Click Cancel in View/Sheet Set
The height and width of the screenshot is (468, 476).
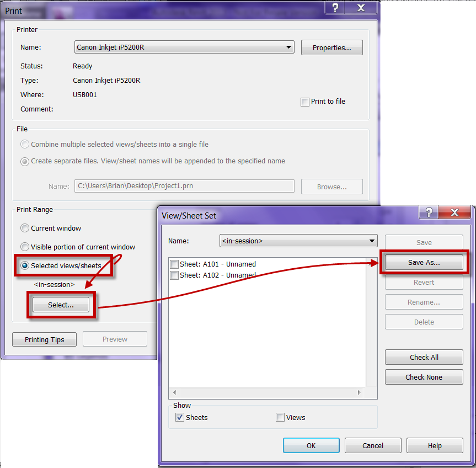pos(373,445)
